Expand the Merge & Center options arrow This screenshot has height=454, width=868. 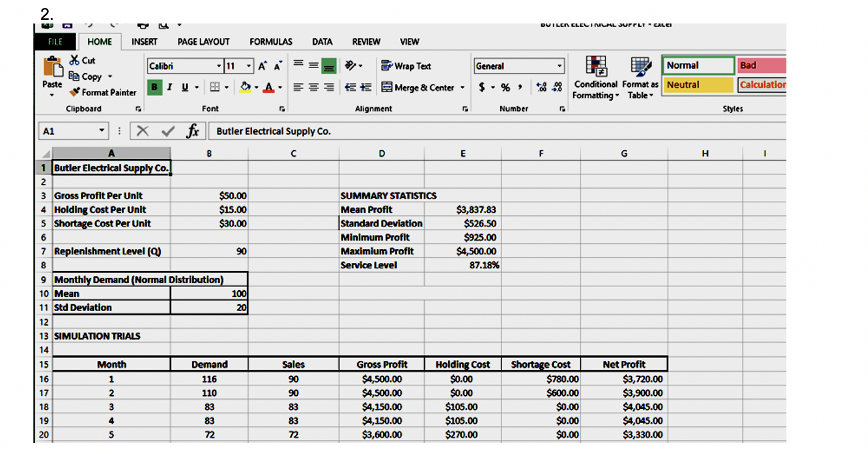pyautogui.click(x=462, y=87)
